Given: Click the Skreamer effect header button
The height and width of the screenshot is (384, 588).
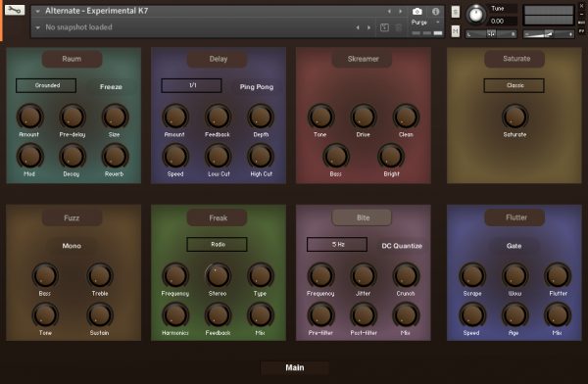Looking at the screenshot, I should coord(363,59).
